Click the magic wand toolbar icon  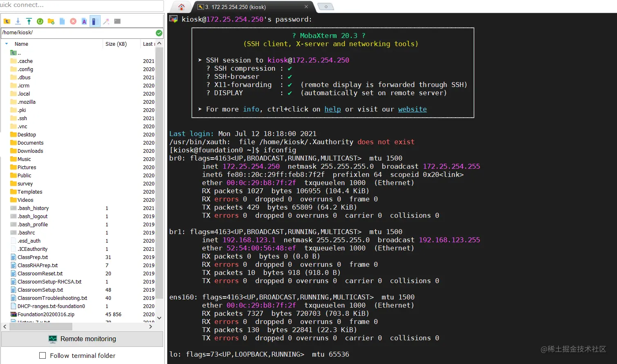[106, 21]
